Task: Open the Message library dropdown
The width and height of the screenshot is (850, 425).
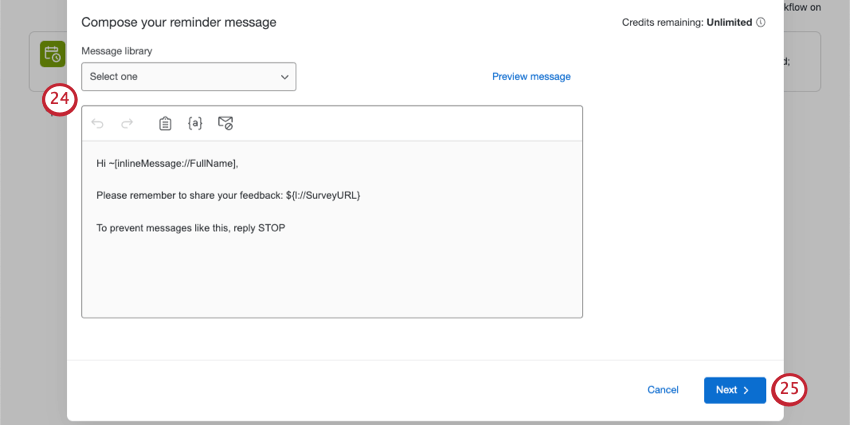Action: [189, 76]
